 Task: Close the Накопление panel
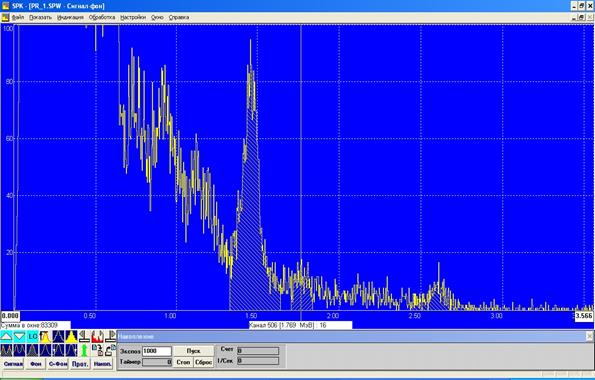pos(589,336)
